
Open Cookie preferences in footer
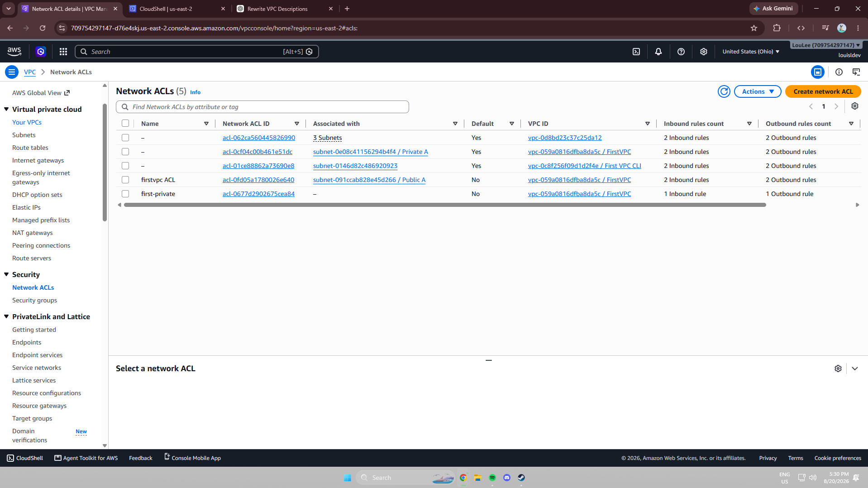838,458
